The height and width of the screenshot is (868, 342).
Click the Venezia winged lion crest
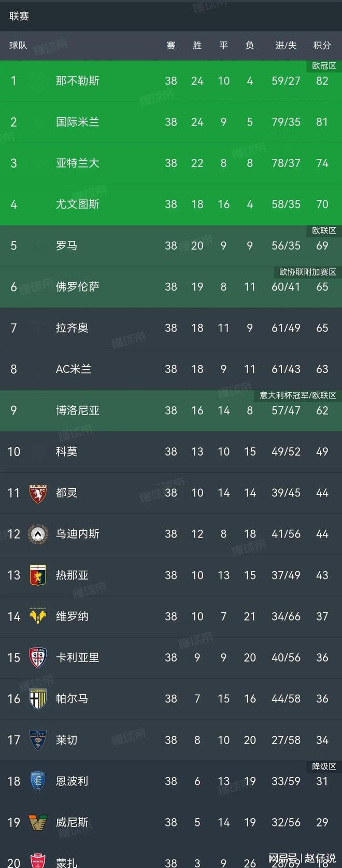(38, 822)
